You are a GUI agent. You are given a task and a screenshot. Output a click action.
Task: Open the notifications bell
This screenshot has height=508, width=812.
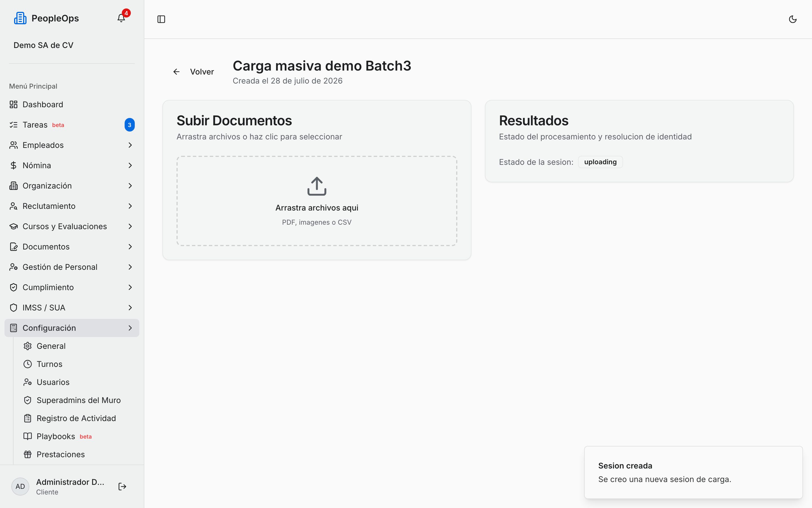(121, 18)
